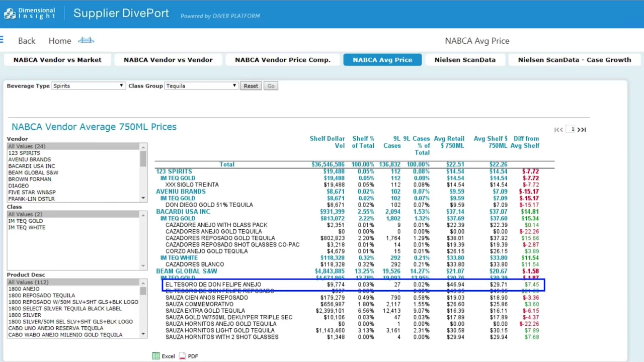Screen dimensions: 644x362
Task: Select IM TEQ GOLD in the Class list
Action: coord(73,221)
